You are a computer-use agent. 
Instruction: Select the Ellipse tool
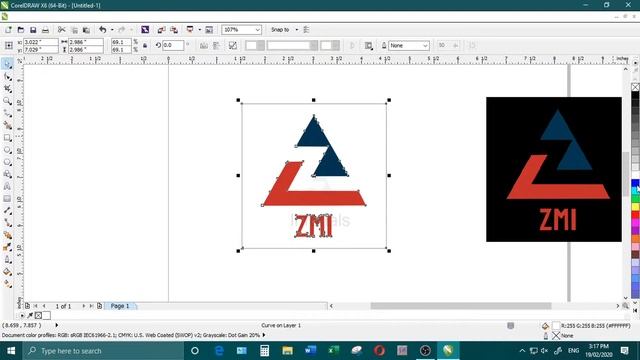point(7,150)
